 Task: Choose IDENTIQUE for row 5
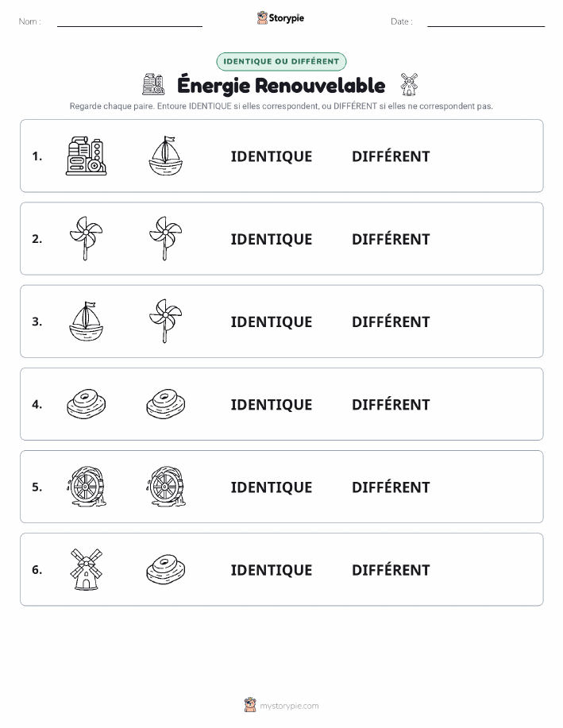272,487
